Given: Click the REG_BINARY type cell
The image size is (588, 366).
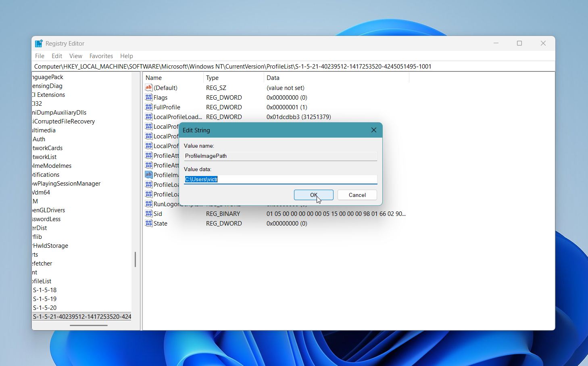Looking at the screenshot, I should [223, 213].
